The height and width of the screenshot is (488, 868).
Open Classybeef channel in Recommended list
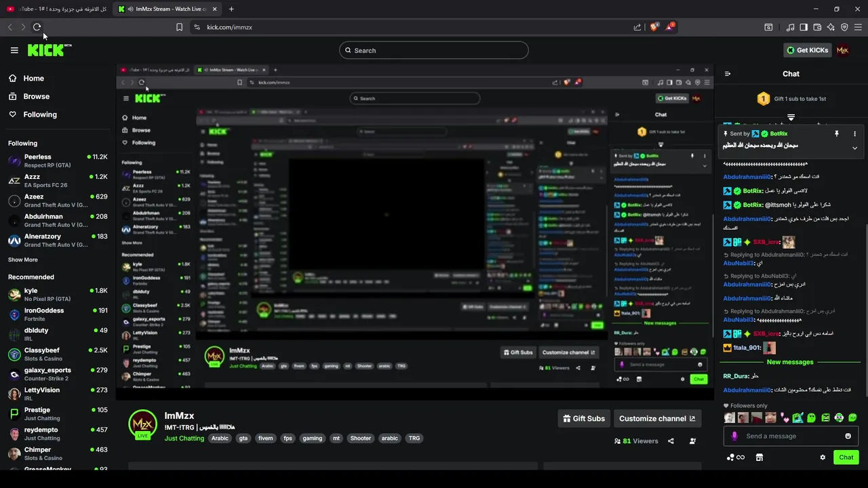point(57,354)
